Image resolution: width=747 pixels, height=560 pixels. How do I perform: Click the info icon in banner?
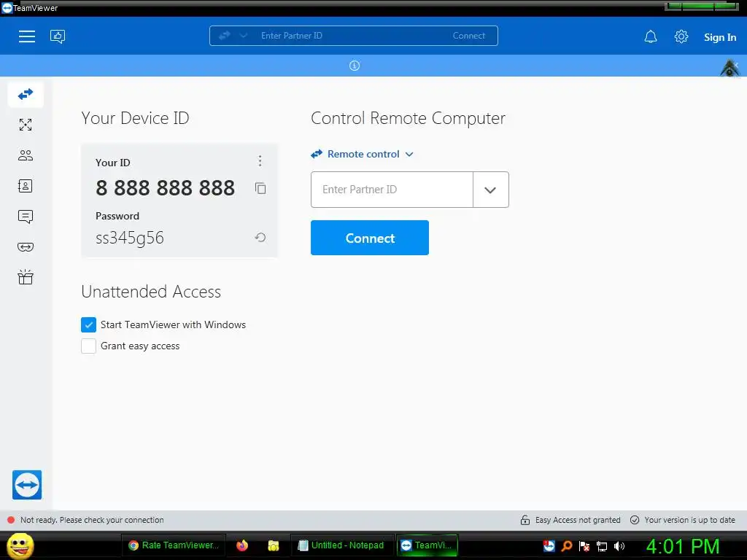coord(355,66)
